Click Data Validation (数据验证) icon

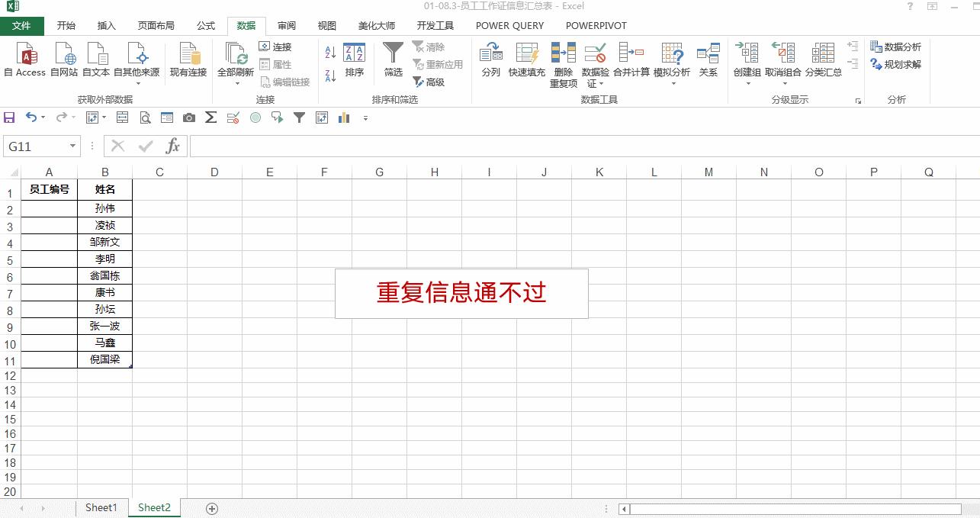point(595,53)
